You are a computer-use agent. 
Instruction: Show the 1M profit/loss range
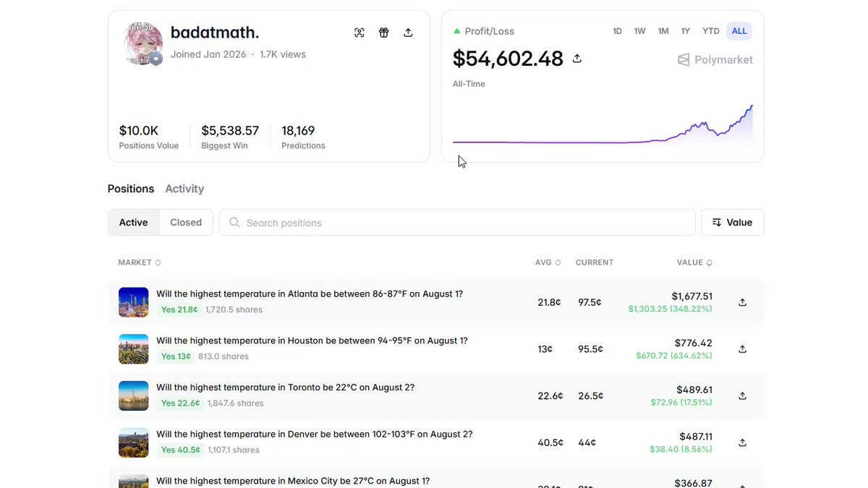tap(663, 31)
